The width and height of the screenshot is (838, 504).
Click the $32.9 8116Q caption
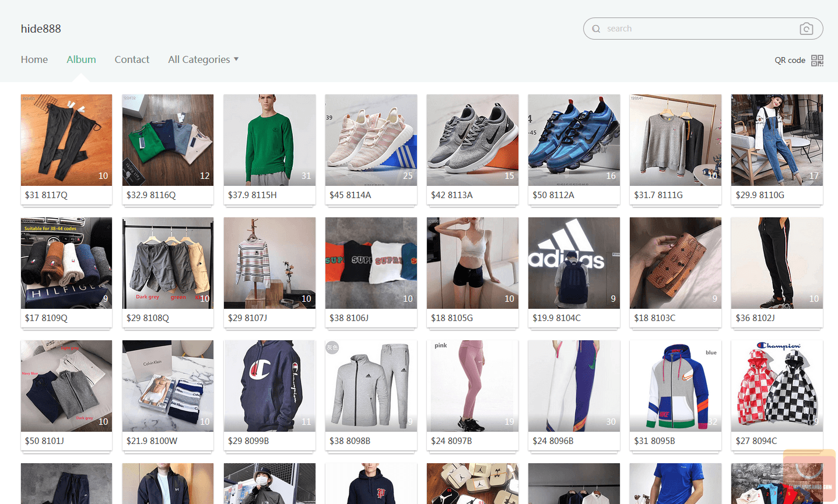coord(151,195)
